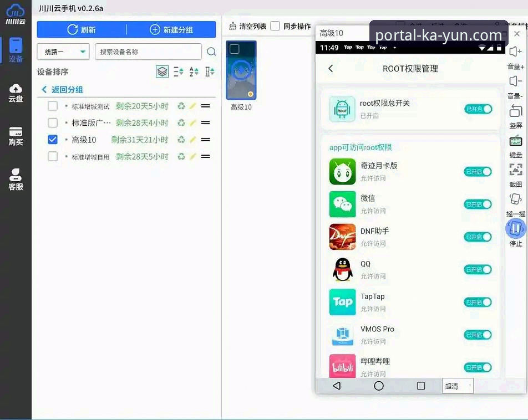Toggle the root权限总开关 switch
Viewport: 528px width, 420px height.
(478, 109)
